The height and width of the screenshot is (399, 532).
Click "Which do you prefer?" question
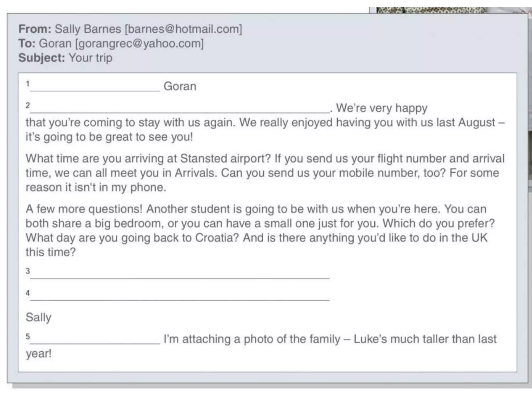[x=438, y=223]
